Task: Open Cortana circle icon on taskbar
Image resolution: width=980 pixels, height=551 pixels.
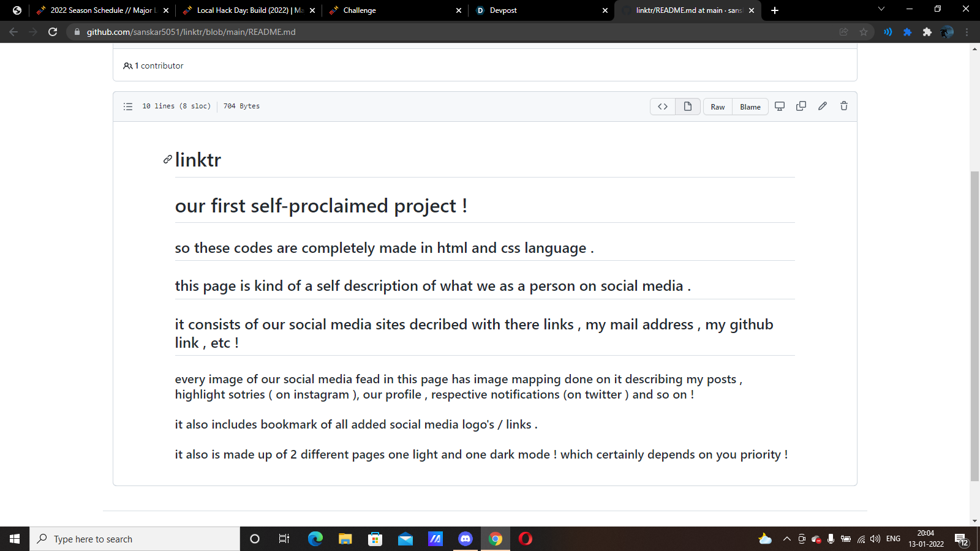Action: point(255,539)
